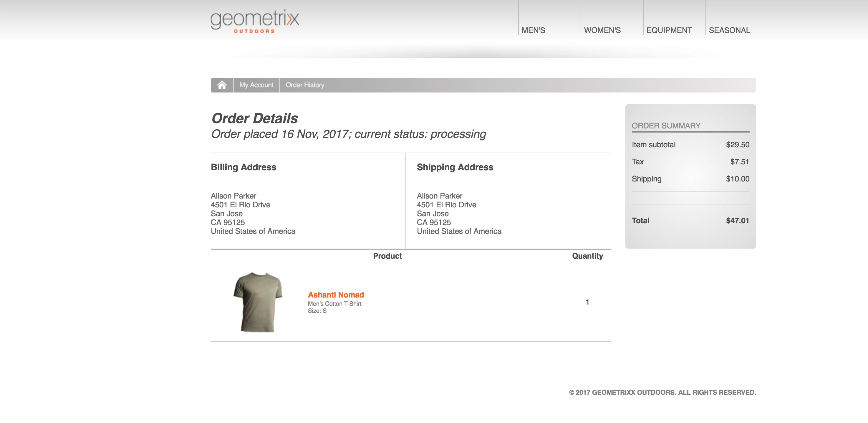Click the Shipping Address heading
The width and height of the screenshot is (868, 423).
coord(455,167)
